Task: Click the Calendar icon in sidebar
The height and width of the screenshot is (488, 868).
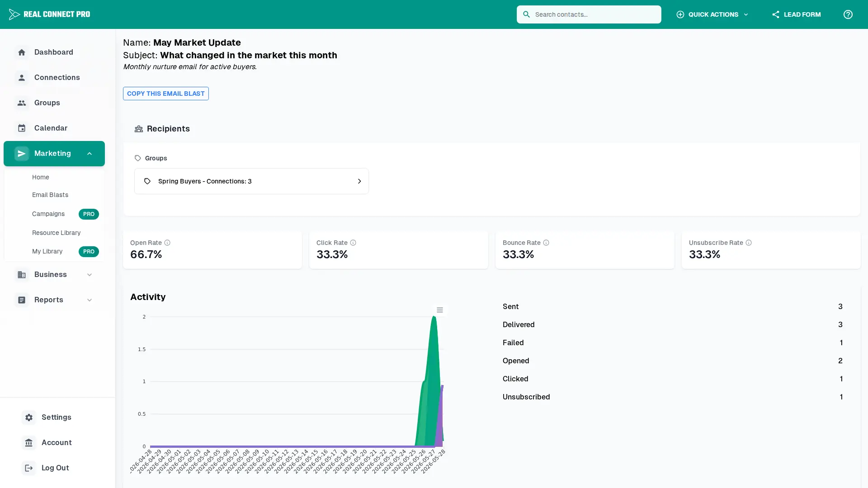Action: click(x=22, y=128)
